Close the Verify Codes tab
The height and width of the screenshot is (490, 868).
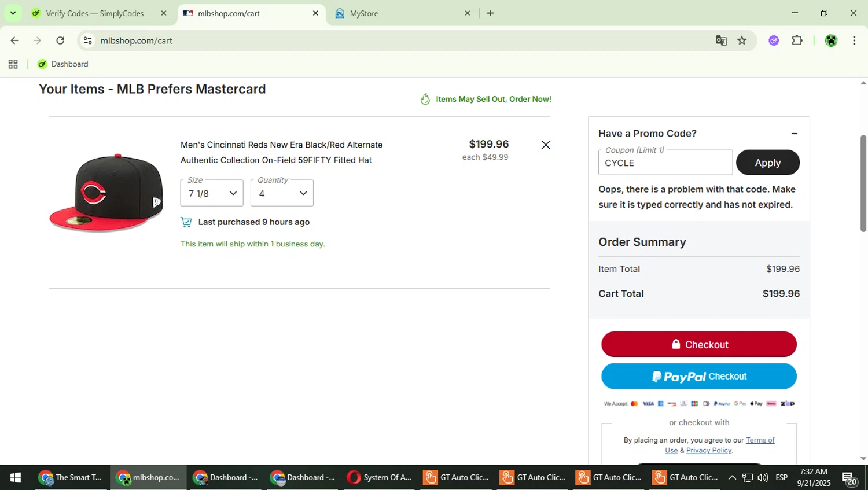(x=163, y=13)
